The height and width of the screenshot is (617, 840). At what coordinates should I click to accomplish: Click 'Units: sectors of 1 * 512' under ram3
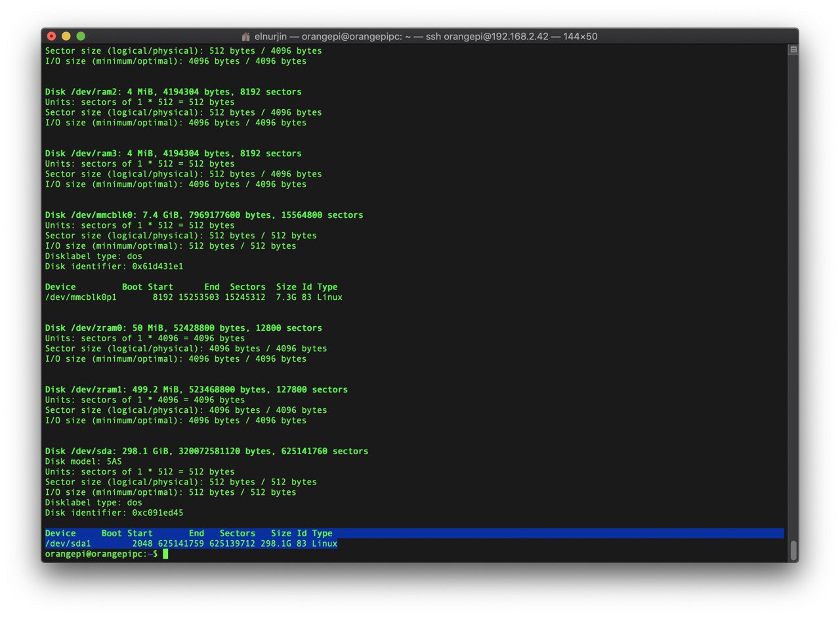140,164
